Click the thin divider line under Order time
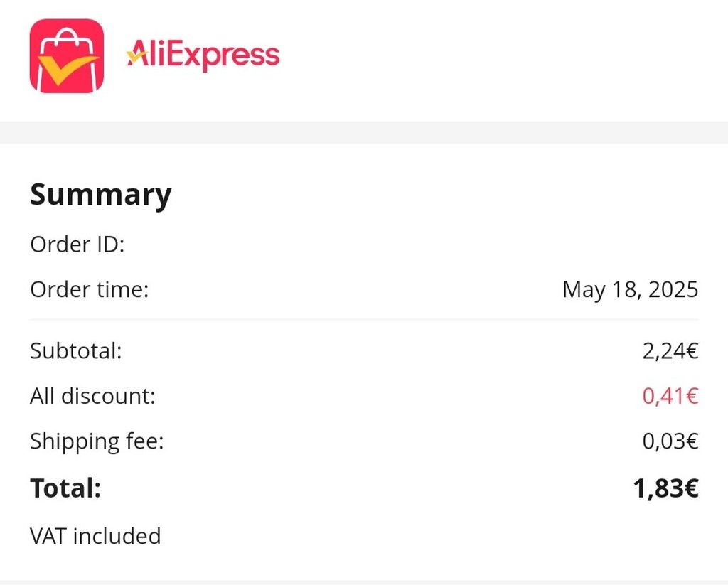This screenshot has height=585, width=728. pyautogui.click(x=364, y=320)
